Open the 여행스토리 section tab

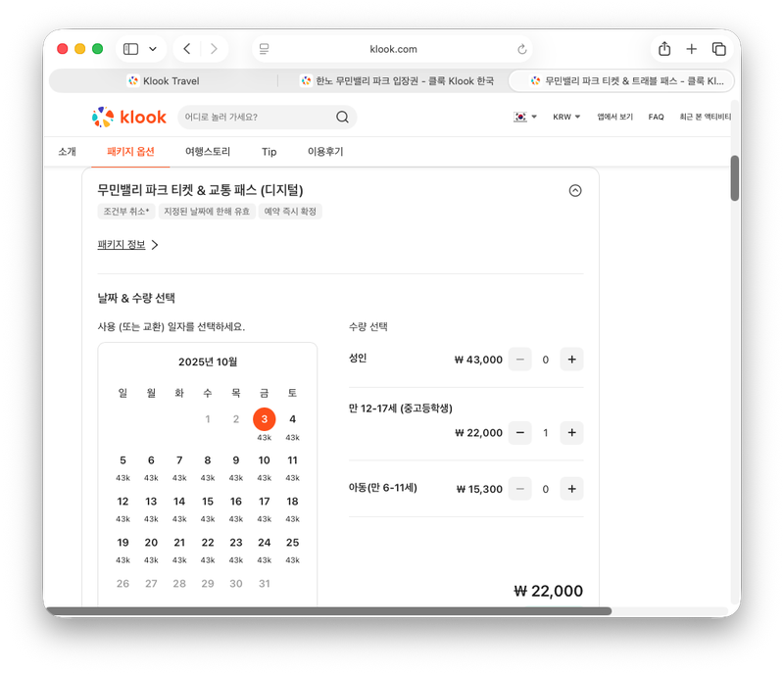pos(208,152)
